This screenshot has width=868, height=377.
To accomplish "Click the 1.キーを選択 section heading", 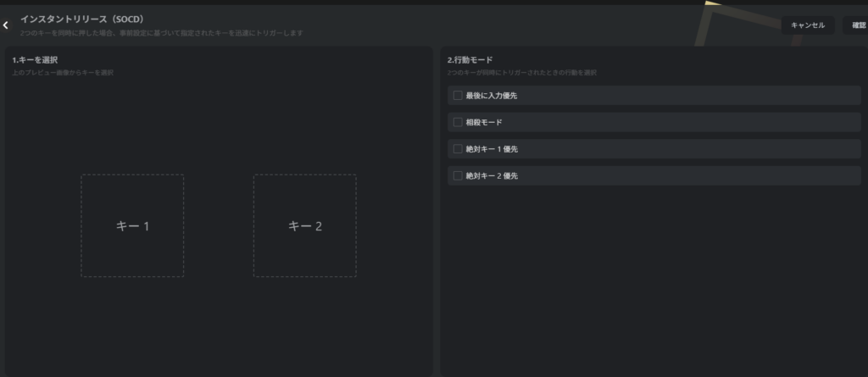I will tap(35, 60).
